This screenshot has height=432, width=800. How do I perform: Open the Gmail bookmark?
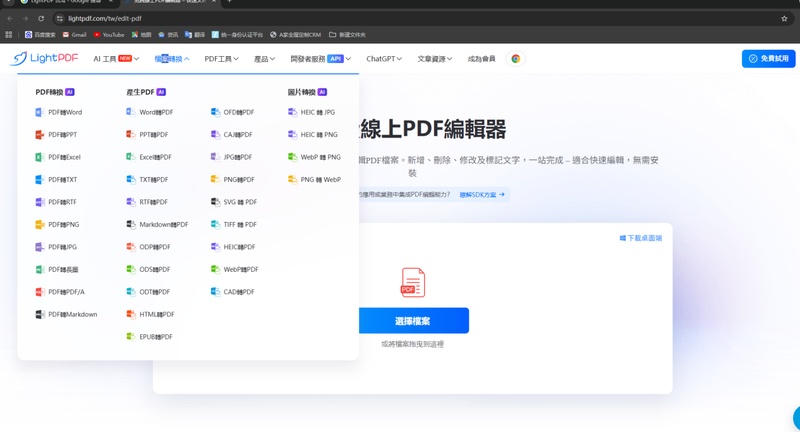point(74,35)
